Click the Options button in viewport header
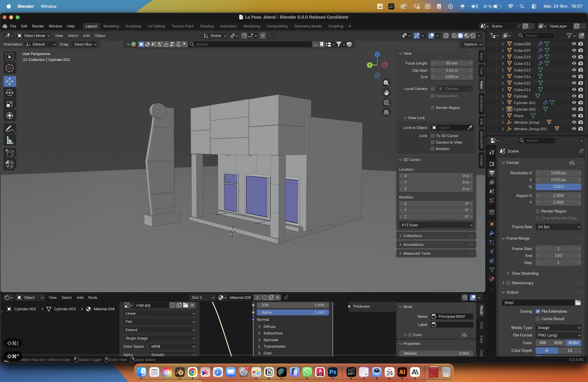The width and height of the screenshot is (588, 382). [x=472, y=44]
